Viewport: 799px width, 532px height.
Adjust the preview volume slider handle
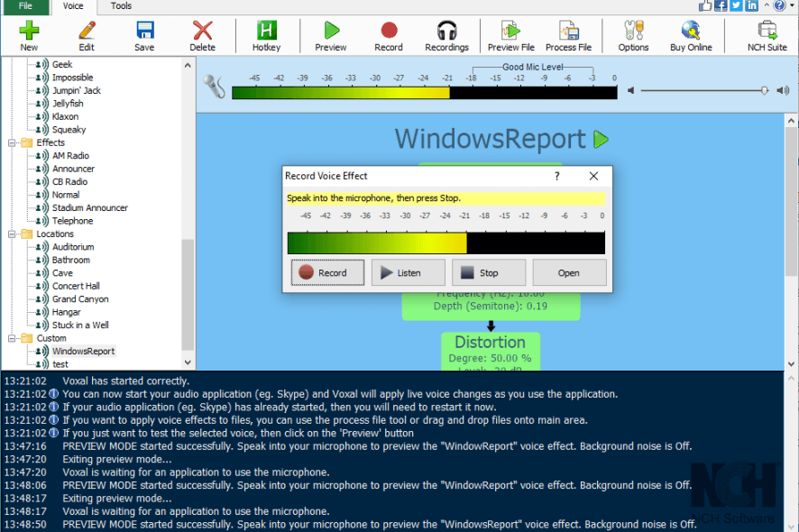coord(765,91)
